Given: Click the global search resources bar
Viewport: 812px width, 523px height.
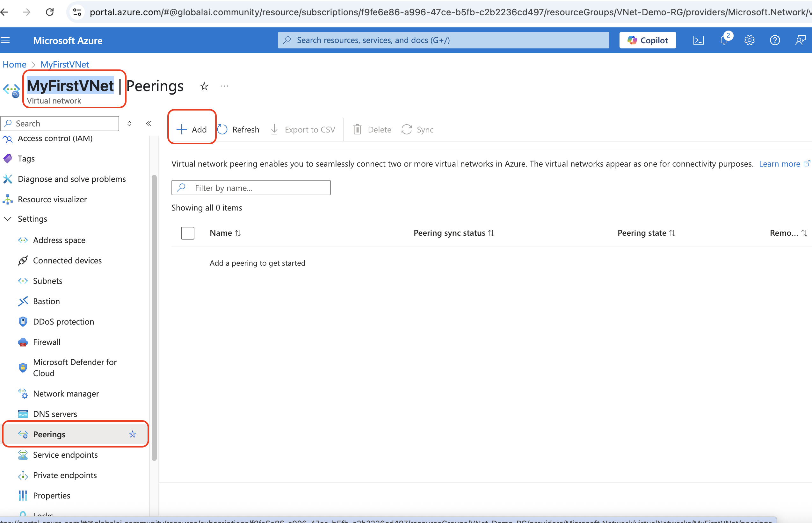Looking at the screenshot, I should 443,40.
